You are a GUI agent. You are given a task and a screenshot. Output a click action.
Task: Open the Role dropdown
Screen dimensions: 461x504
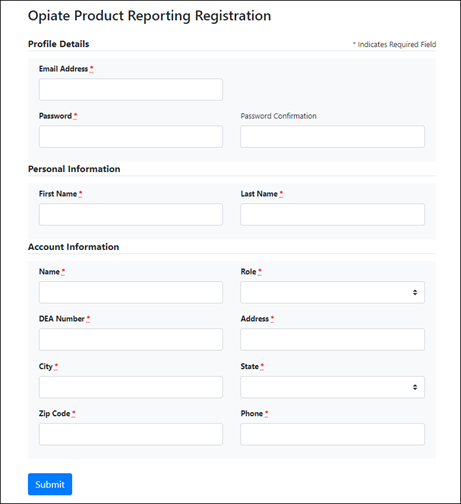[x=332, y=292]
